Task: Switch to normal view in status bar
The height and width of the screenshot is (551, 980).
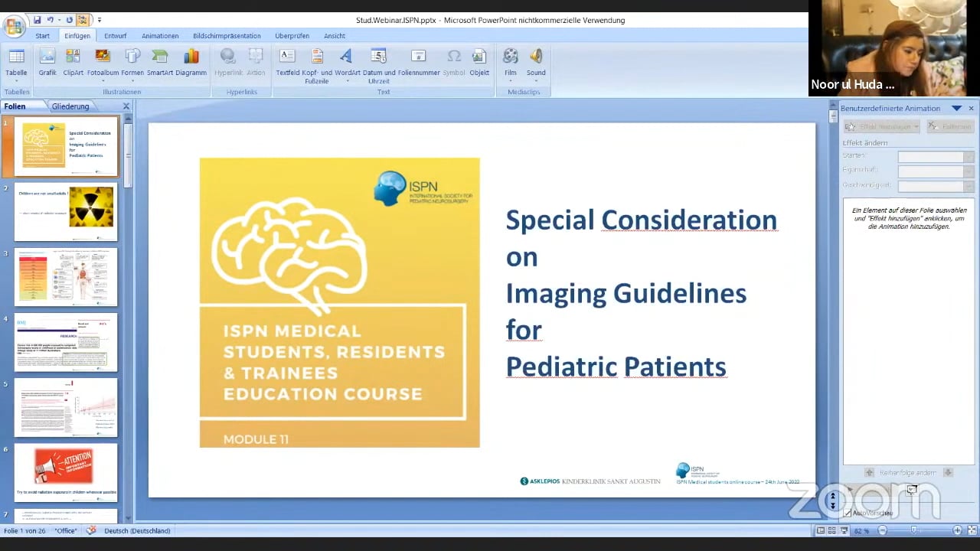Action: click(821, 530)
